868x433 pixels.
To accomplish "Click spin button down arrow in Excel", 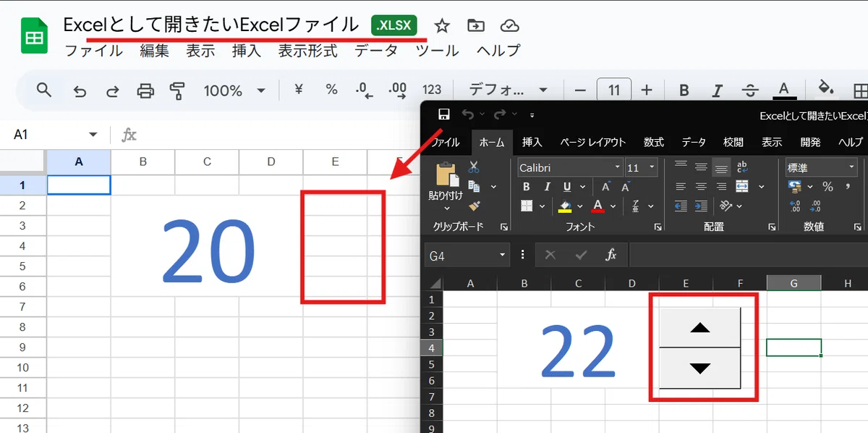I will (700, 368).
